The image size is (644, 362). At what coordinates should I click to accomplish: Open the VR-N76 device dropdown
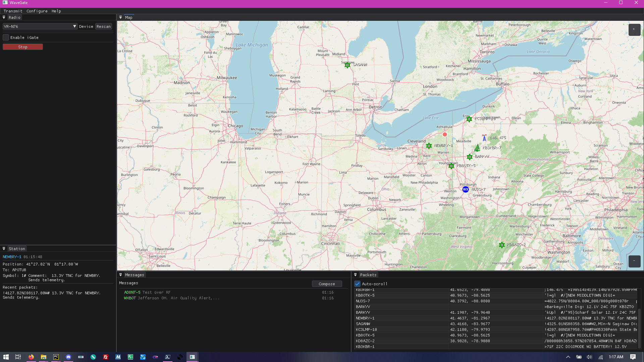click(40, 26)
